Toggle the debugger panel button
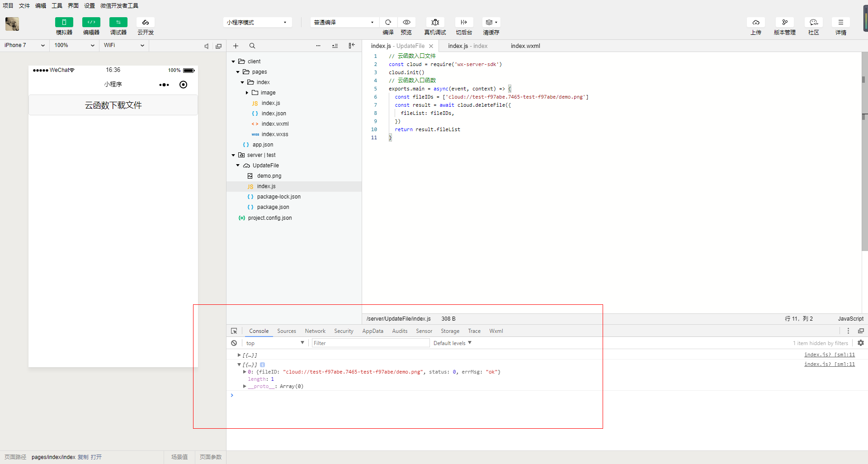This screenshot has height=464, width=868. click(x=118, y=22)
